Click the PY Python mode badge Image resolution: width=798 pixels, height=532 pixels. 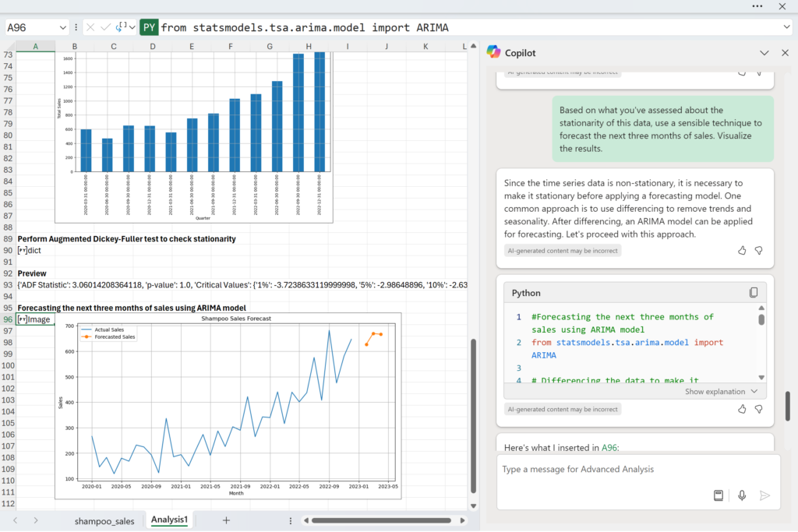(150, 27)
